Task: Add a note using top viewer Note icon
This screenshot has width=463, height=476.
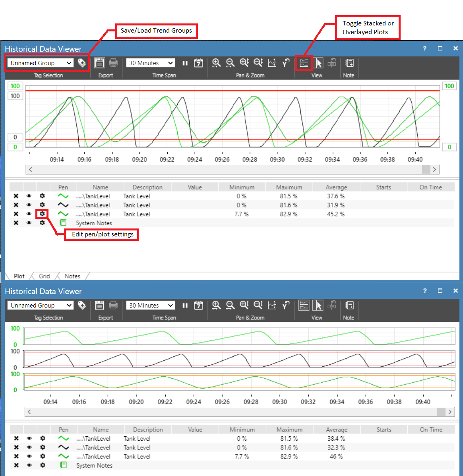Action: click(x=349, y=63)
